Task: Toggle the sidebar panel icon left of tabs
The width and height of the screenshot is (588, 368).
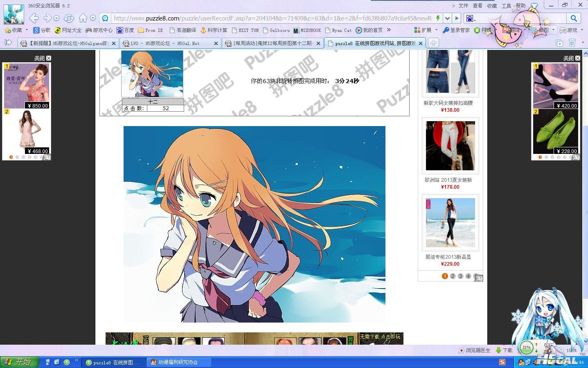Action: 8,43
